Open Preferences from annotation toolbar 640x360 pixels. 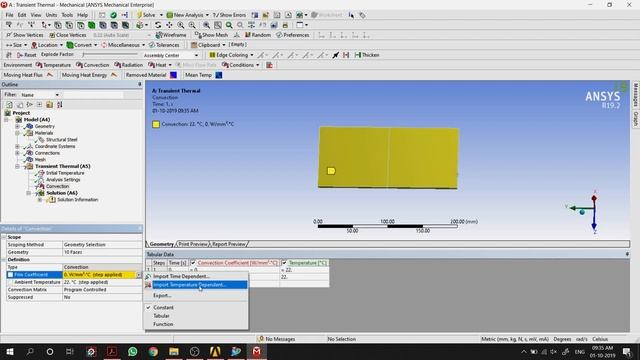click(x=293, y=35)
